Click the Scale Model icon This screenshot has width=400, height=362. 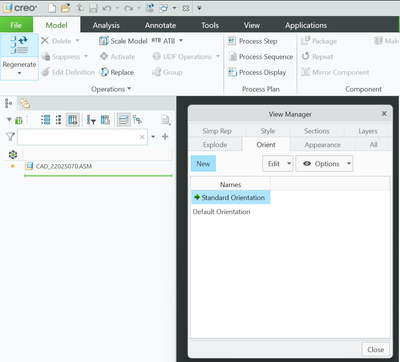pyautogui.click(x=104, y=41)
